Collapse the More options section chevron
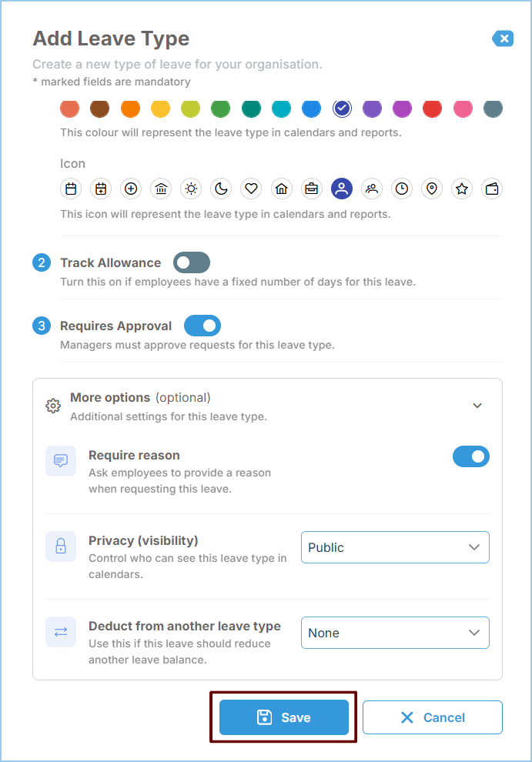 pos(477,406)
